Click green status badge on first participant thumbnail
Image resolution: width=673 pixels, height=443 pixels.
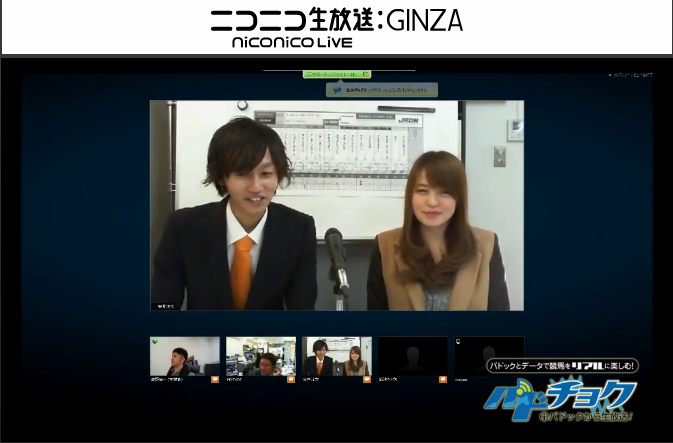[x=155, y=342]
